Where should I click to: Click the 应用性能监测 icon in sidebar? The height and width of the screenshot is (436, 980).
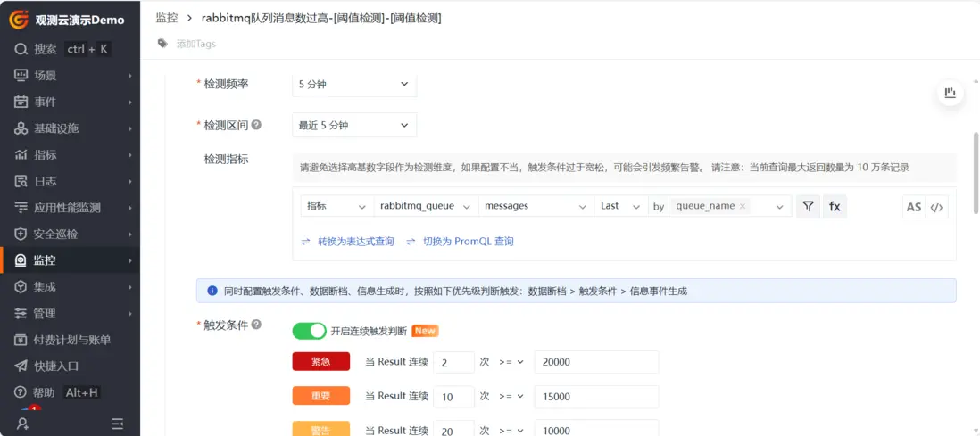[x=21, y=208]
